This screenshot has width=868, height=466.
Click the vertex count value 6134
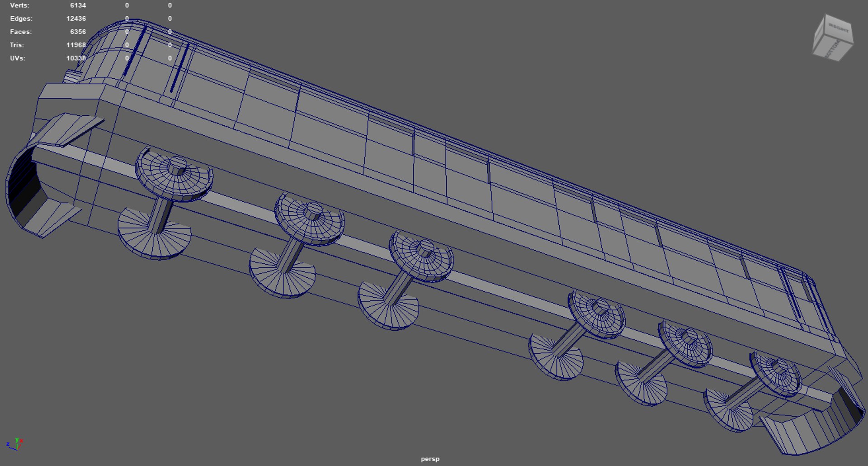pyautogui.click(x=78, y=5)
